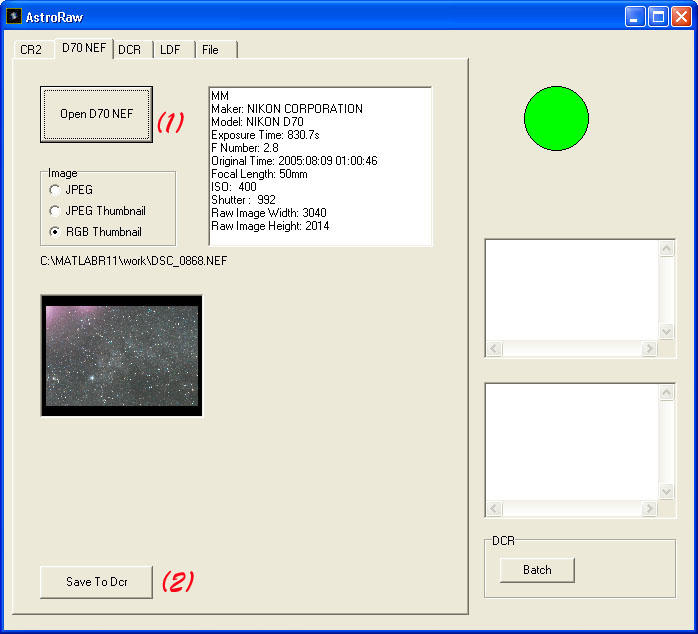Choose the JPEG Thumbnail option

(97, 211)
